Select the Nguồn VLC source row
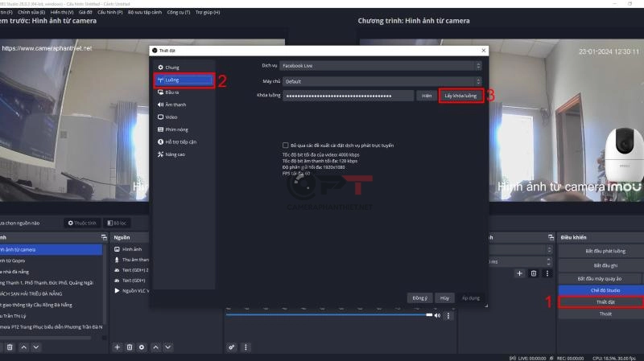 point(130,291)
